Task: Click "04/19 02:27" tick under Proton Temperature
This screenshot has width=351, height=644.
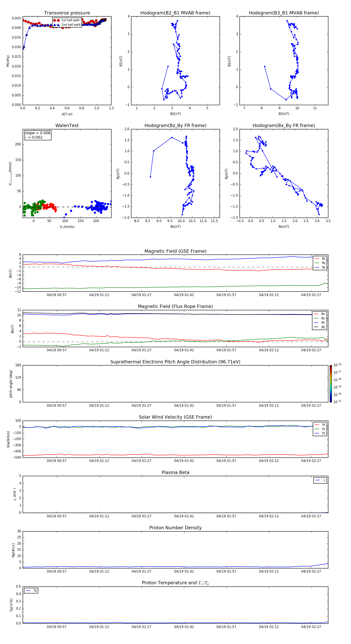Action: point(311,627)
